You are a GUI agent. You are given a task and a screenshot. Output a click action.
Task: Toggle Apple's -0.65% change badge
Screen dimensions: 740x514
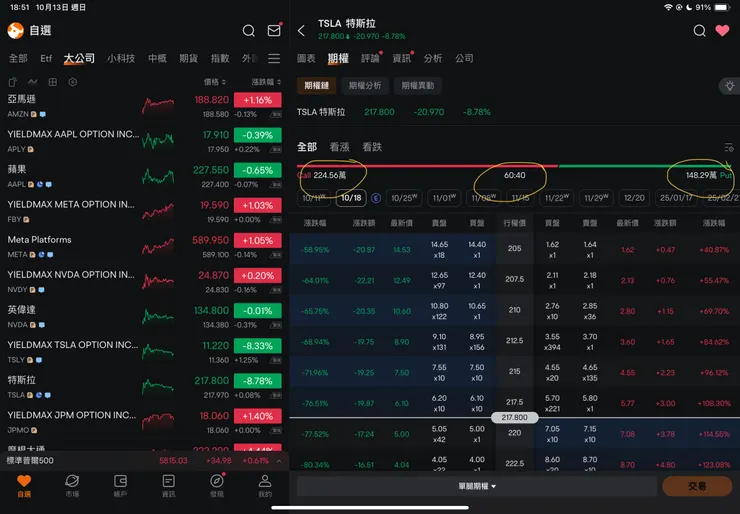(x=258, y=170)
